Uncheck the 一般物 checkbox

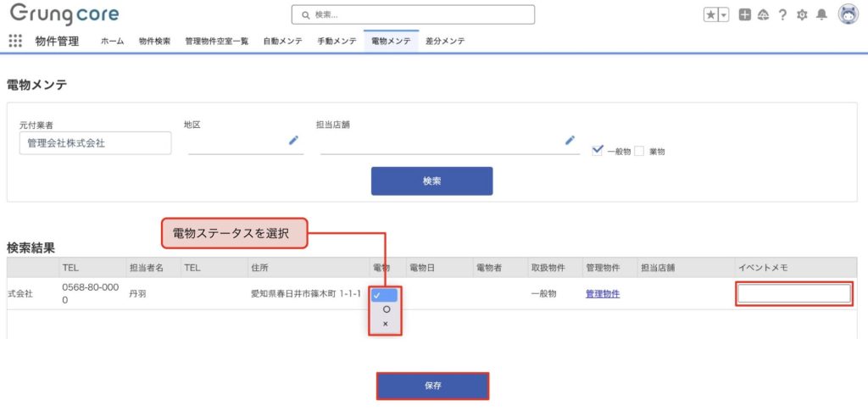[598, 150]
